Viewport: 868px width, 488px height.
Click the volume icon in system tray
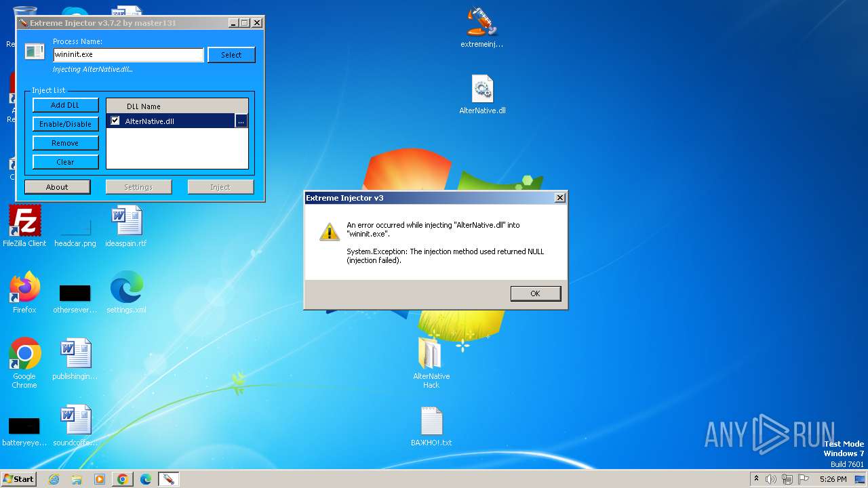point(771,479)
